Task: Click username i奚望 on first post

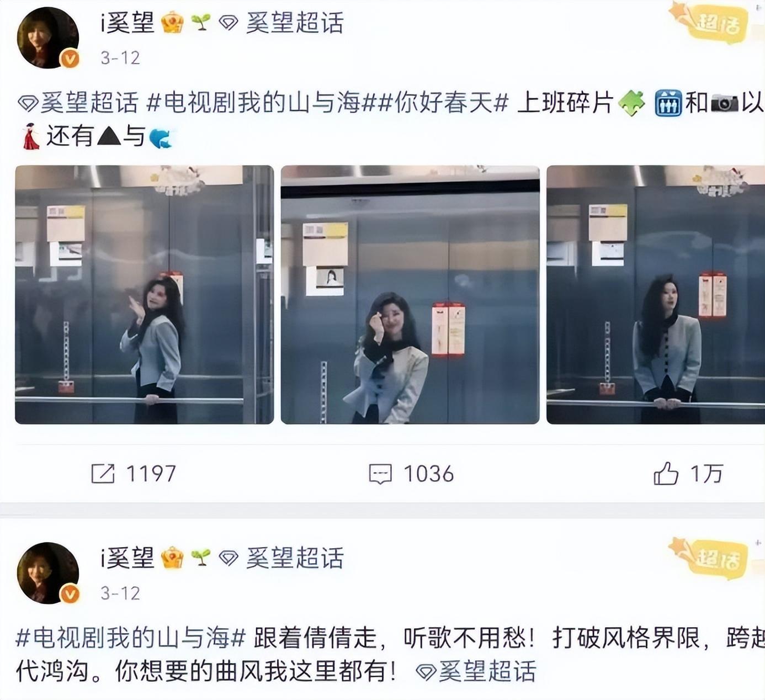Action: [x=127, y=23]
